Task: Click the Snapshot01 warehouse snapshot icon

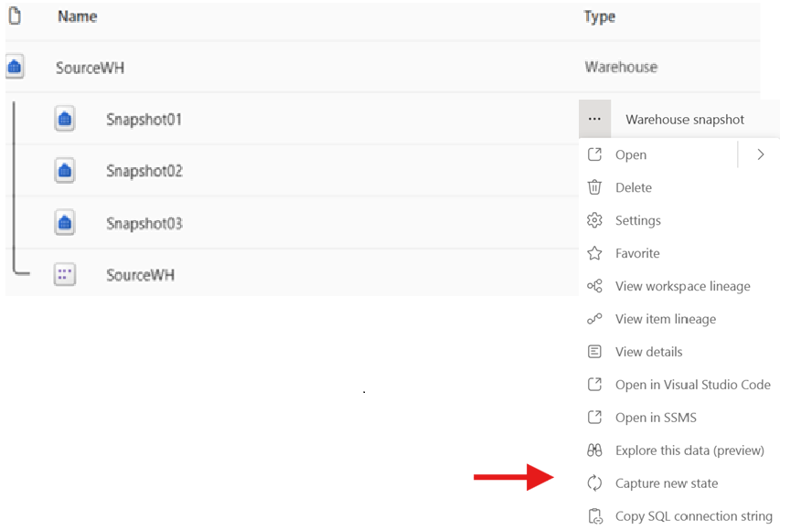Action: (x=65, y=119)
